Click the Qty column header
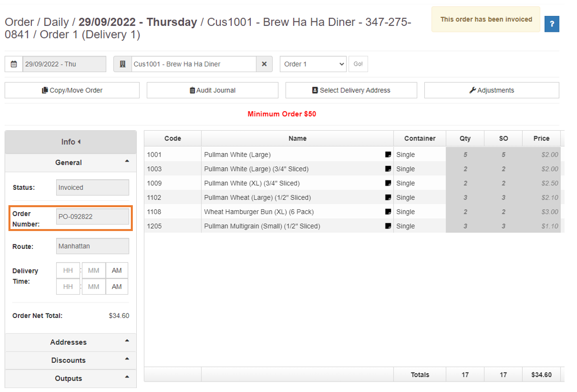 (465, 139)
